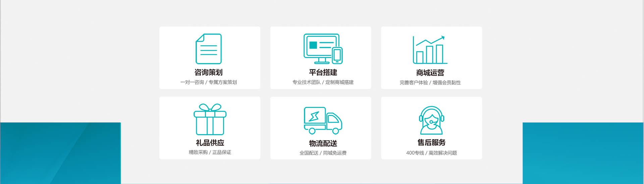Click the 一对一咨询 / 专属方案策划 description
The image size is (644, 184).
(x=209, y=82)
